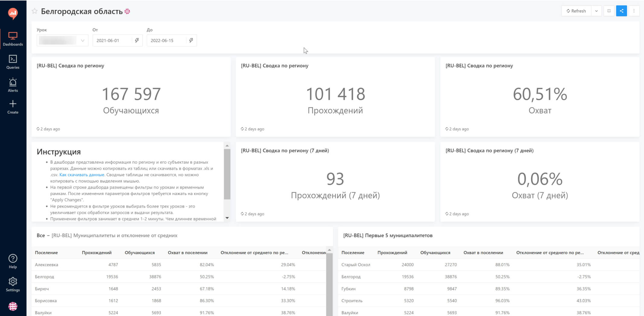644x316 pixels.
Task: Open the Alerts section
Action: tap(13, 85)
